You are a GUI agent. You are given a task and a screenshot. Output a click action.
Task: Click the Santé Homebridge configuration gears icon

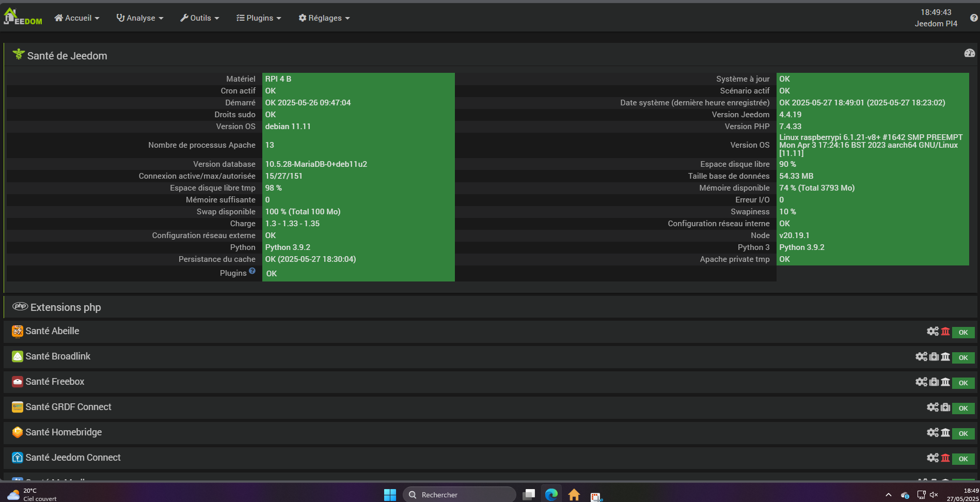point(932,433)
